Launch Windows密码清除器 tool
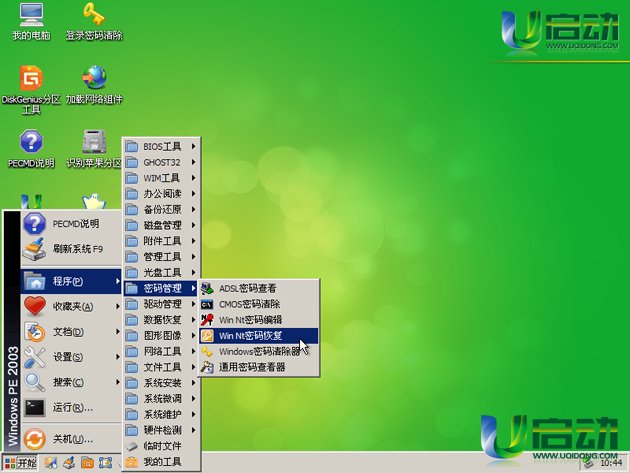This screenshot has height=473, width=630. click(x=259, y=351)
